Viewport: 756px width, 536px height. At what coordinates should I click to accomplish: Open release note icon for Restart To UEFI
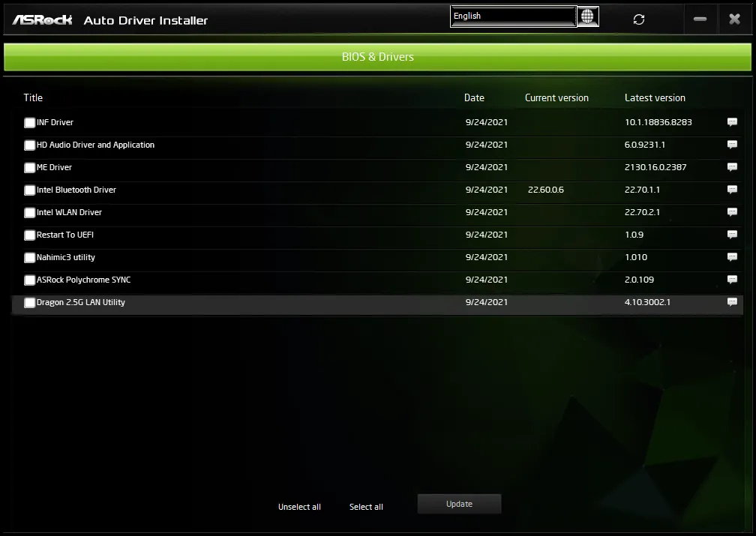pyautogui.click(x=732, y=235)
